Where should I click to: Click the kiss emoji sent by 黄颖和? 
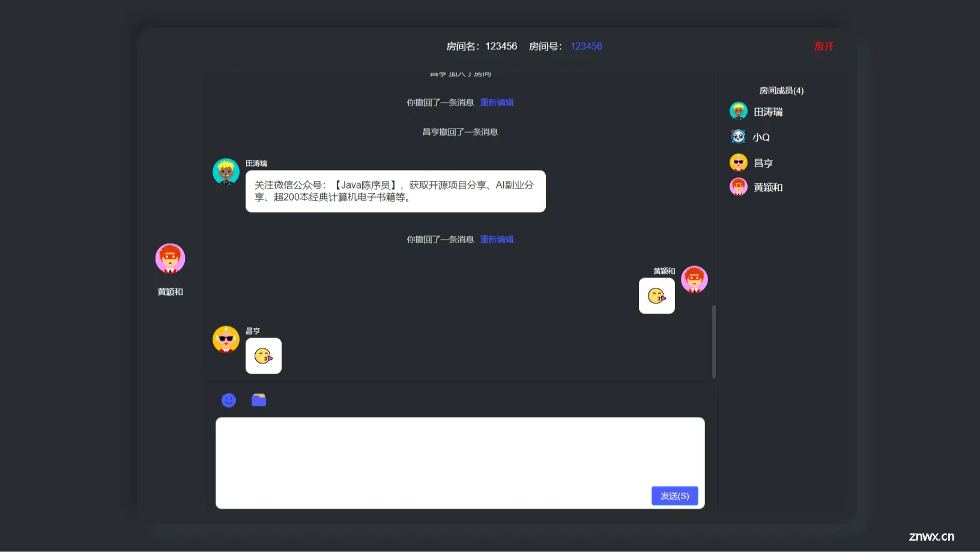[657, 296]
